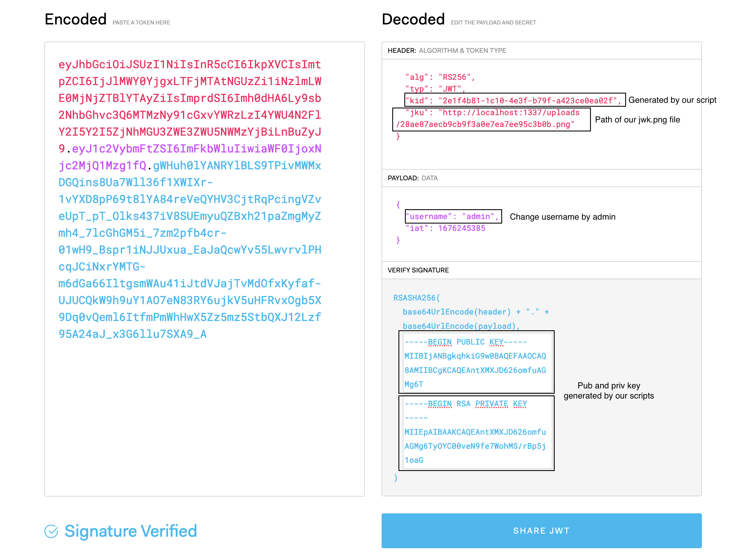Click the Signature Verified text
The image size is (748, 560).
point(131,531)
